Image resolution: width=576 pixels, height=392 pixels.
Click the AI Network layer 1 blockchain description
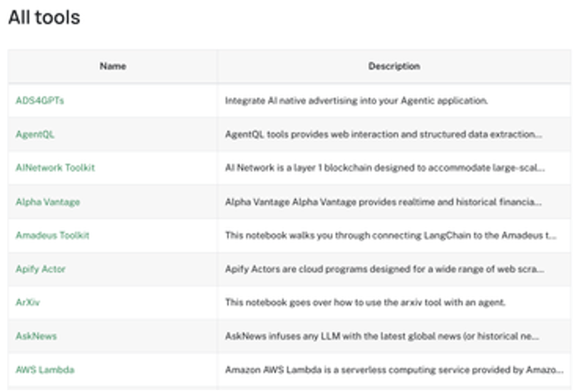tap(384, 168)
